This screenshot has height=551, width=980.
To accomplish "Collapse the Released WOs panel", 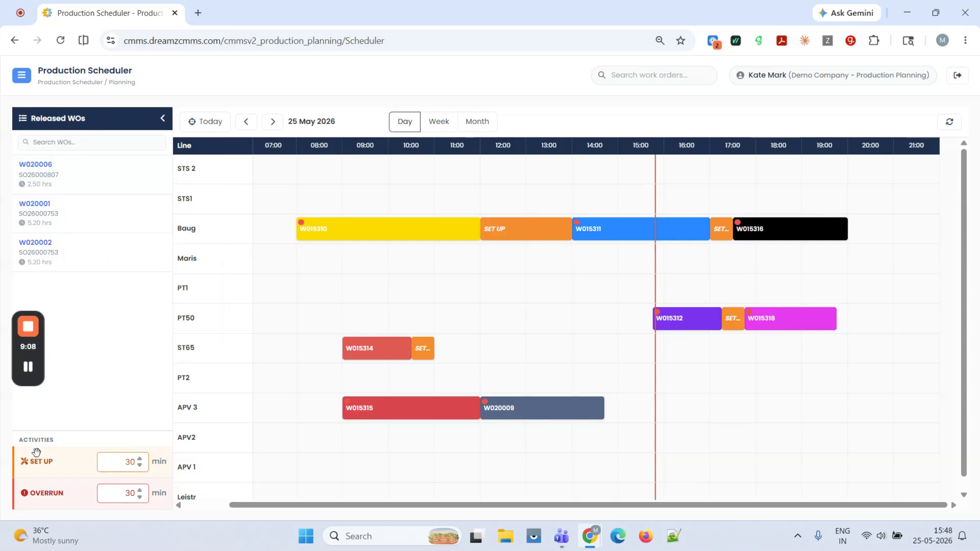I will pyautogui.click(x=163, y=118).
